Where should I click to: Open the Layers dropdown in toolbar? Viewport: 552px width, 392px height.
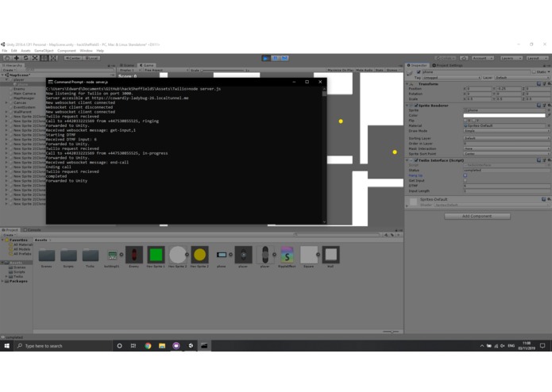pyautogui.click(x=511, y=58)
